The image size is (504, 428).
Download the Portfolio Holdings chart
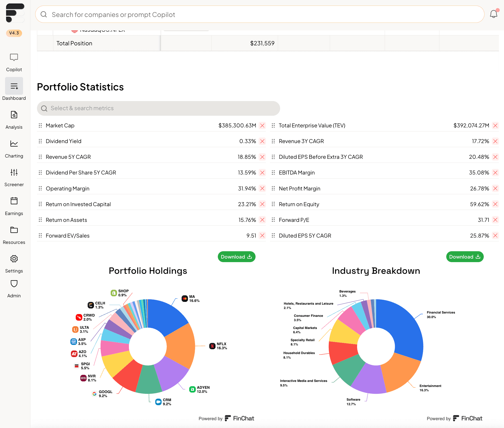pos(237,257)
